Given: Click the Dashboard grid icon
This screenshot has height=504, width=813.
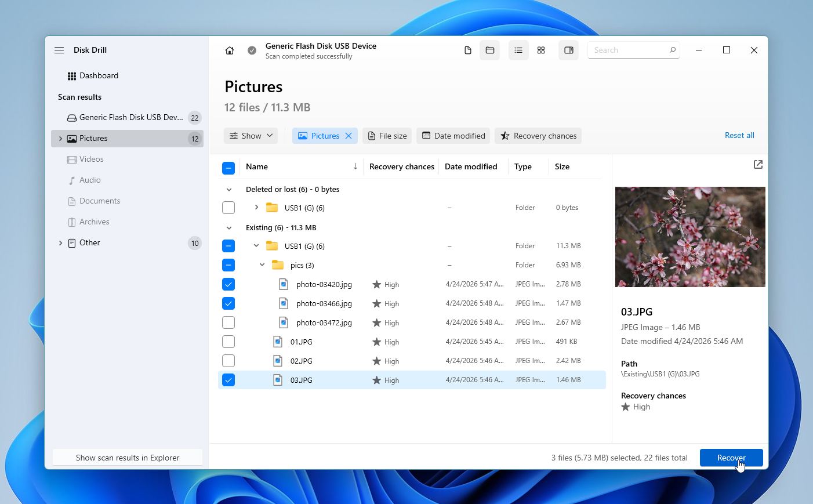Looking at the screenshot, I should (x=72, y=76).
